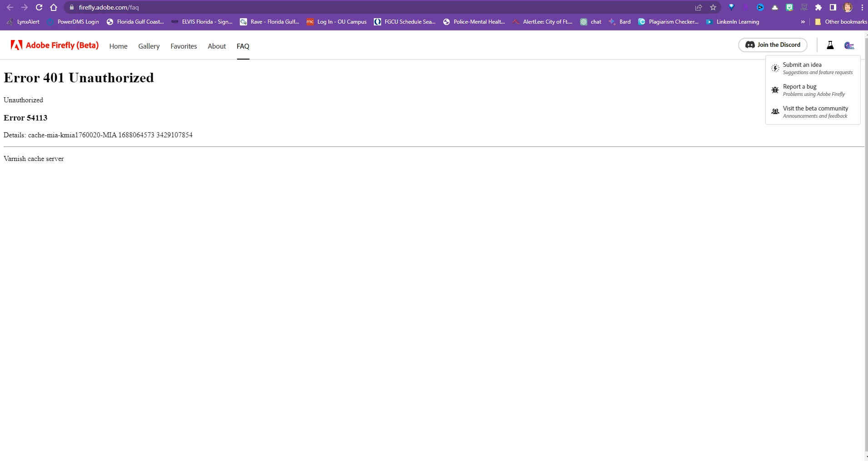Open the Plagiarism Checker bookmark
The width and height of the screenshot is (868, 461).
coord(669,22)
